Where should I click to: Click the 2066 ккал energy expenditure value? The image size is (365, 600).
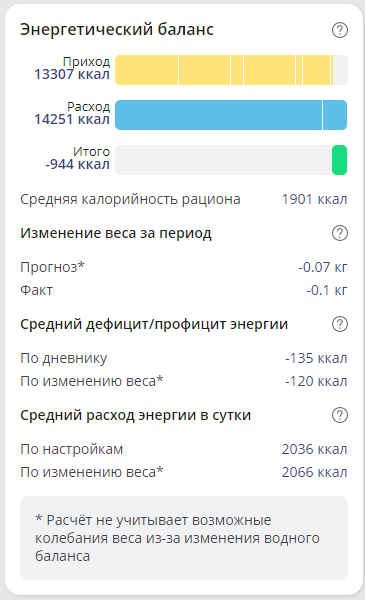click(314, 472)
